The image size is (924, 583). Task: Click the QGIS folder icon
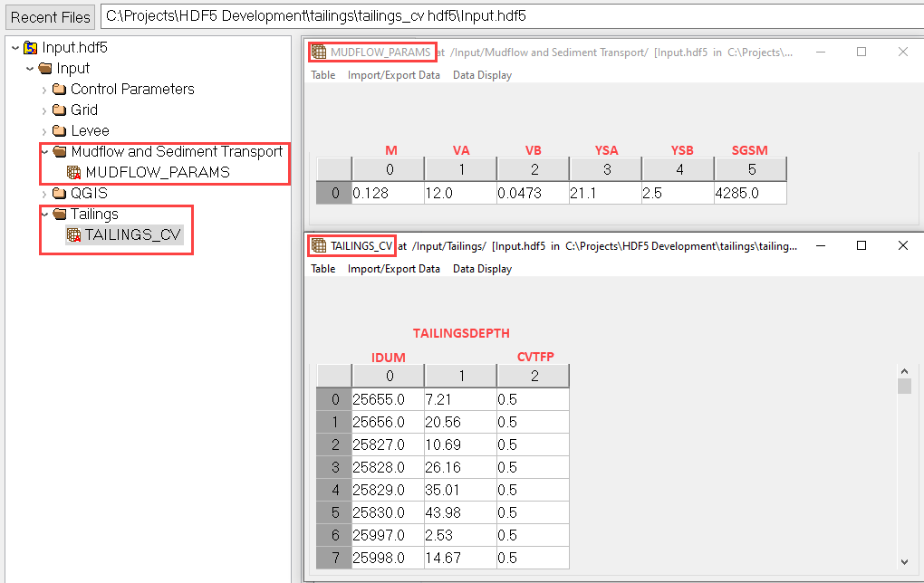pos(60,193)
